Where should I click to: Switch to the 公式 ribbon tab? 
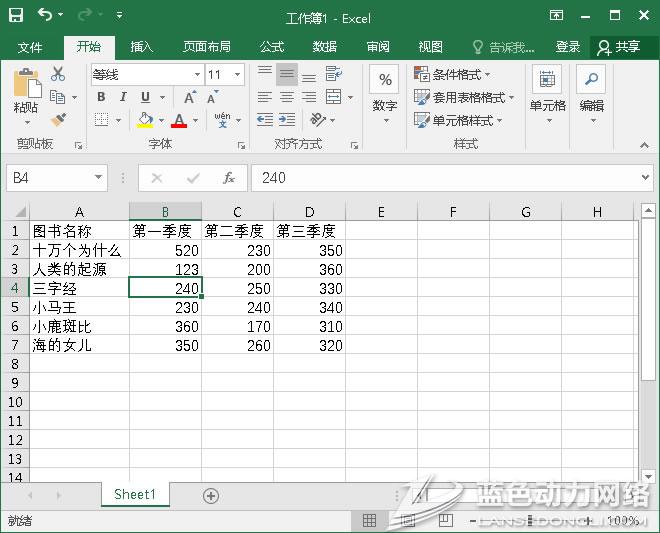(272, 47)
